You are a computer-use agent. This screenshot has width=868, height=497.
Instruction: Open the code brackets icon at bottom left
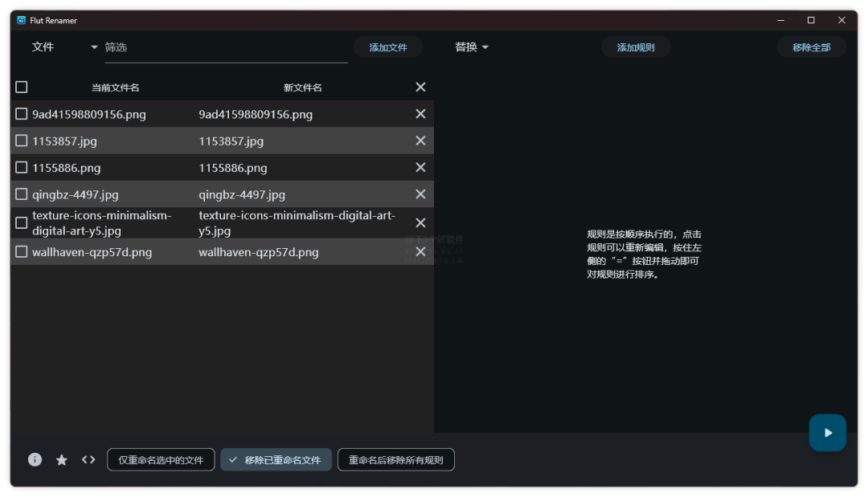click(88, 459)
